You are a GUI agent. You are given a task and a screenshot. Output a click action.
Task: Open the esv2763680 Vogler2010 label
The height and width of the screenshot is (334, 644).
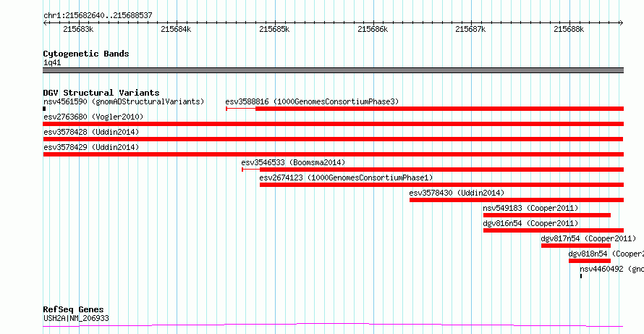click(93, 117)
